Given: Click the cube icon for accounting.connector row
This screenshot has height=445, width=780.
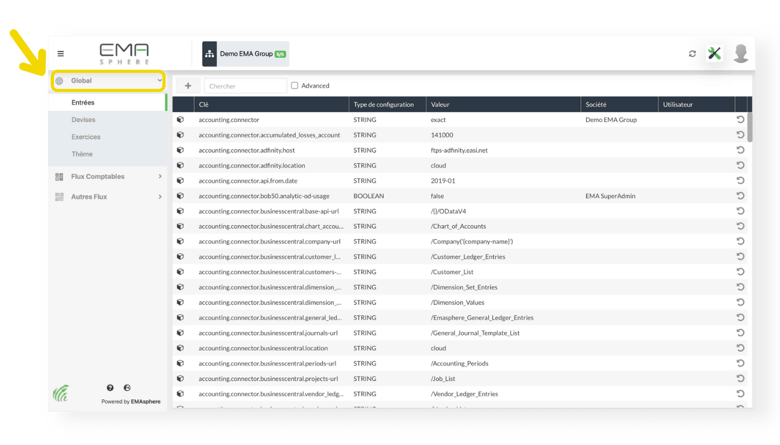Looking at the screenshot, I should 180,120.
